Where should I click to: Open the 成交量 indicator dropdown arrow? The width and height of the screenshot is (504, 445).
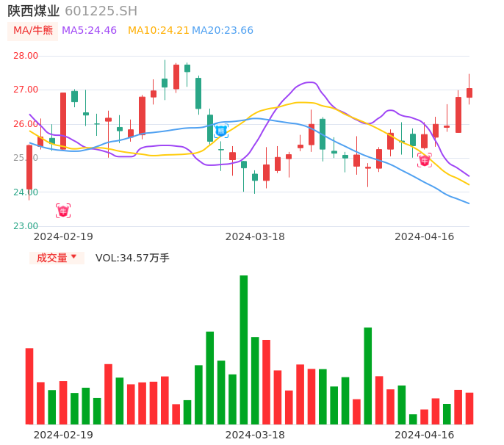(73, 257)
